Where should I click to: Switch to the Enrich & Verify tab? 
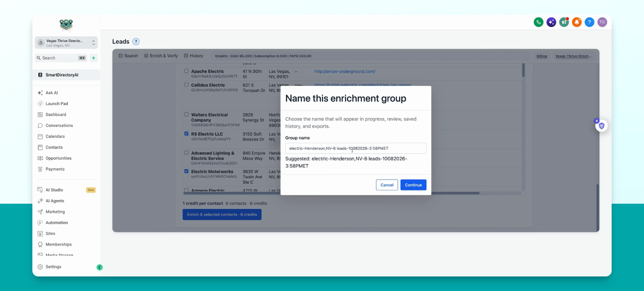pyautogui.click(x=161, y=56)
